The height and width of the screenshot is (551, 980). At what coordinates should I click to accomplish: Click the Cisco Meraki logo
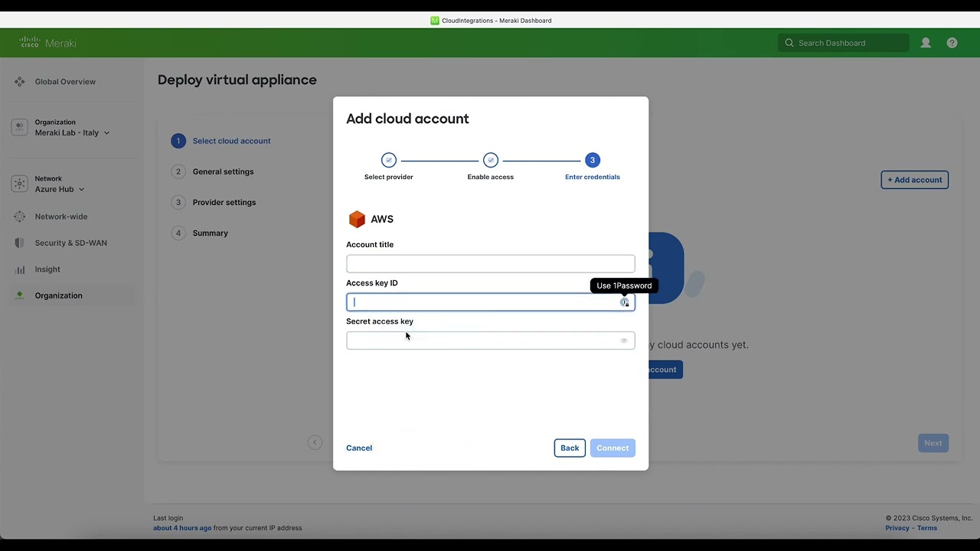47,43
